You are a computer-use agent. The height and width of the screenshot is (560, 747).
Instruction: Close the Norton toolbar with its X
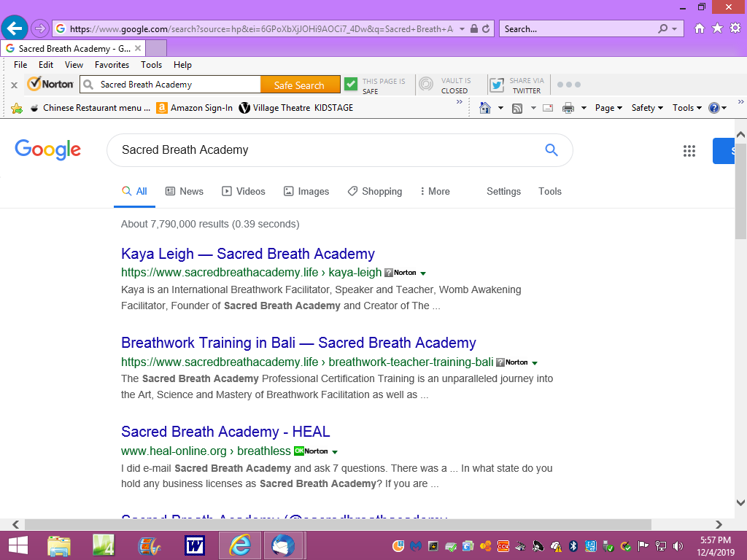click(15, 85)
